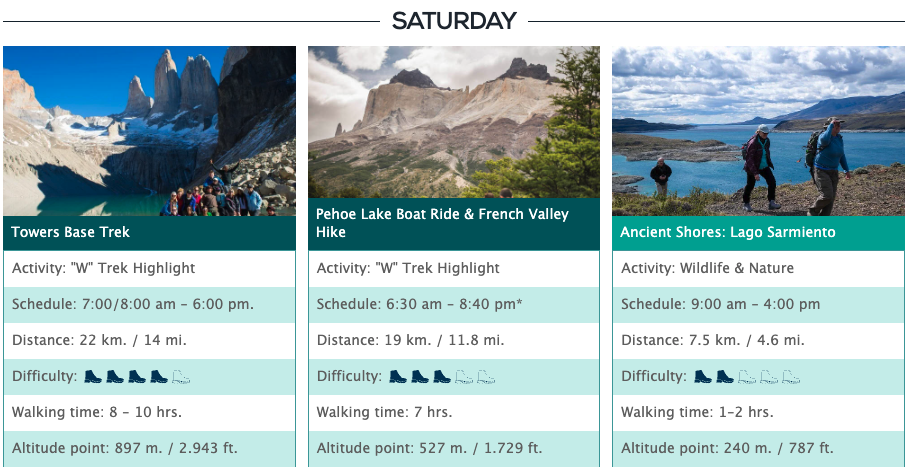The width and height of the screenshot is (908, 467).
Task: Click fourth filled boot in Towers Base Trek difficulty
Action: pyautogui.click(x=159, y=377)
